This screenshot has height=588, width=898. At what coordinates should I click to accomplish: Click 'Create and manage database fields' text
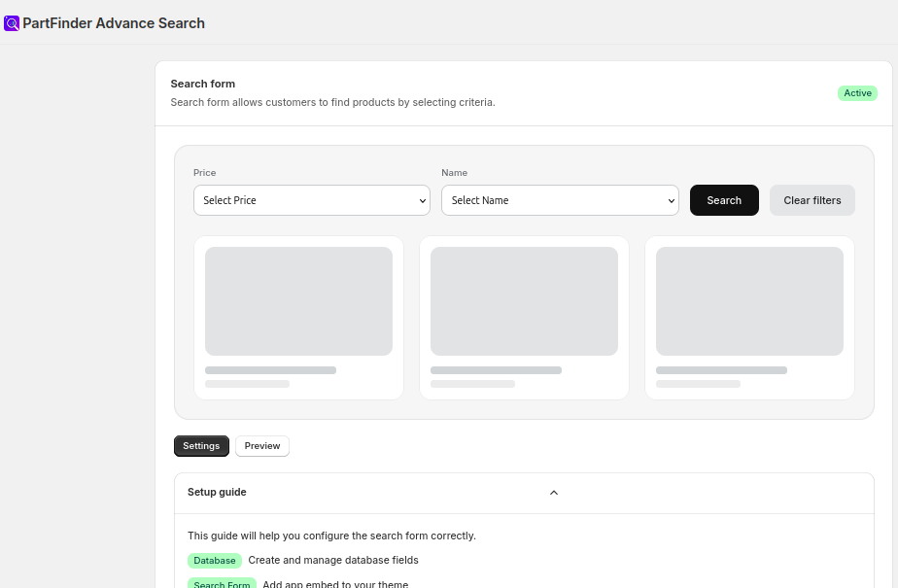[333, 560]
